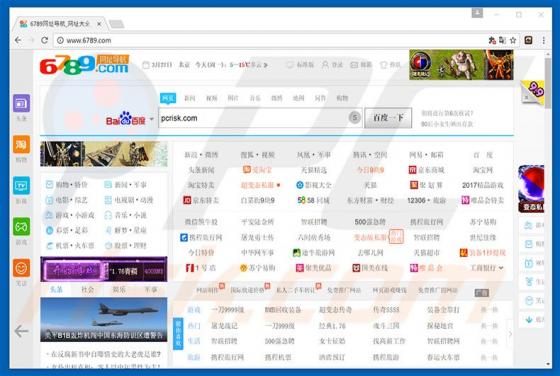The width and height of the screenshot is (560, 376).
Task: Expand the weather forecast arrow in header
Action: pos(266,65)
